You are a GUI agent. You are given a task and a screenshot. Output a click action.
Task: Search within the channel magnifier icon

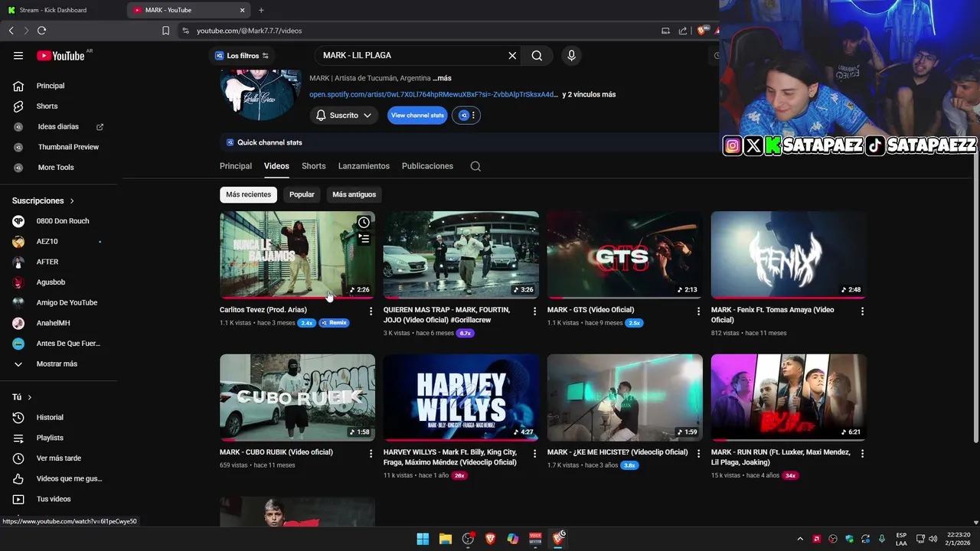point(475,166)
